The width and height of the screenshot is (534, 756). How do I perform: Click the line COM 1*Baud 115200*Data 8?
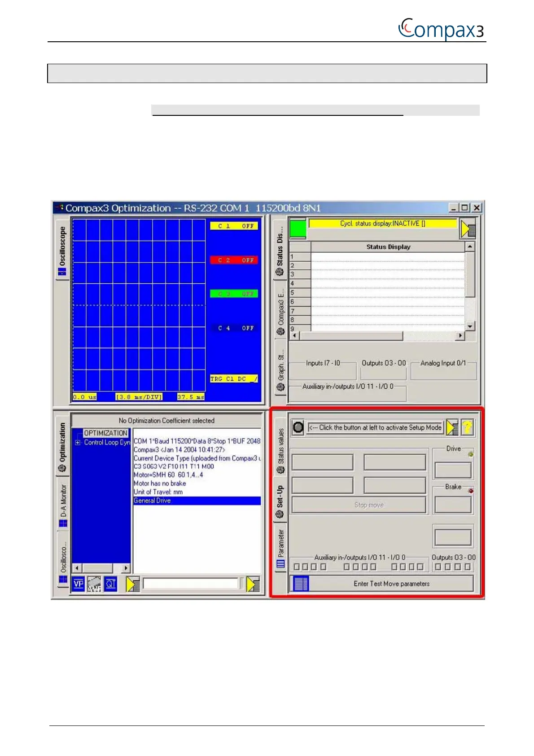pos(197,441)
